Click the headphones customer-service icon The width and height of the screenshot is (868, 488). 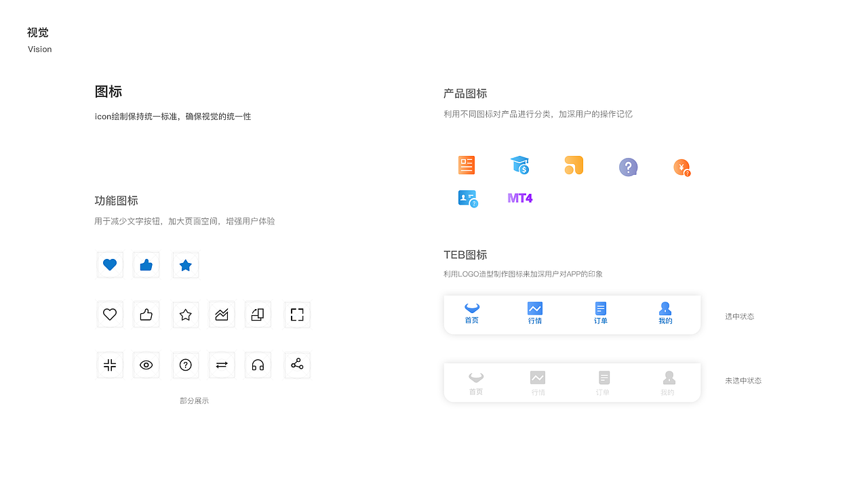click(x=258, y=365)
